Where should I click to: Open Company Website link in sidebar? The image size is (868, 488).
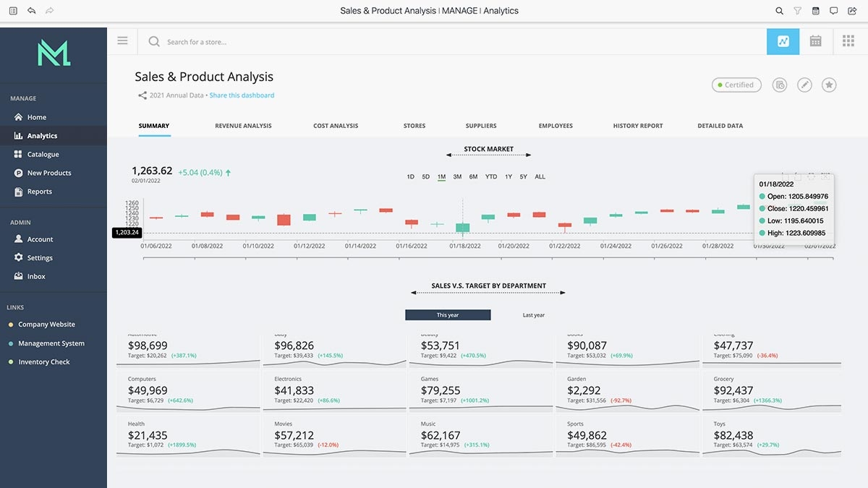click(46, 325)
